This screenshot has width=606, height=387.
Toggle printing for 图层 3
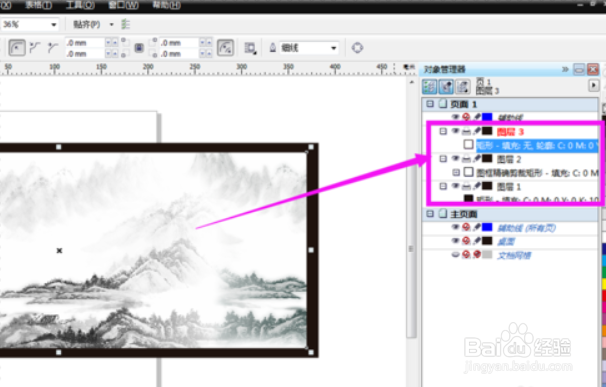click(x=466, y=131)
